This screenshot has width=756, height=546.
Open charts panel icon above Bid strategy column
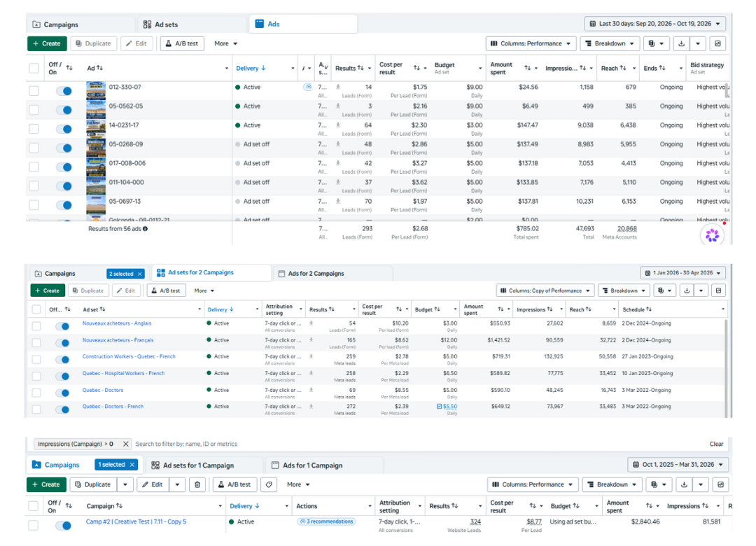click(x=717, y=43)
